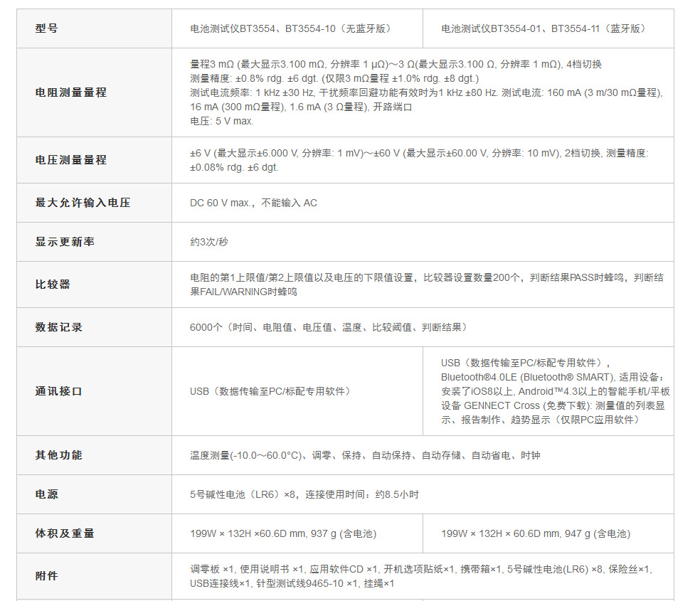The image size is (700, 601).
Task: Select the 最大允许输入电压 header cell
Action: click(94, 203)
